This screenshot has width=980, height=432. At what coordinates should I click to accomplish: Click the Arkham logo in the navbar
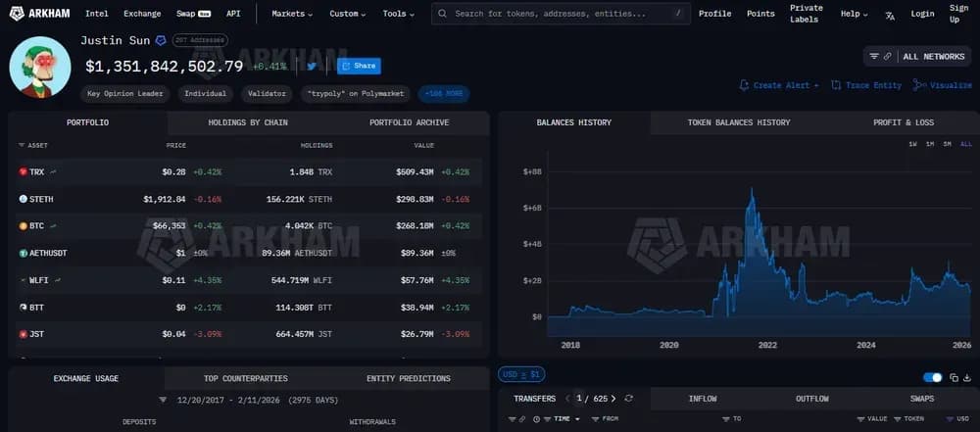click(39, 14)
